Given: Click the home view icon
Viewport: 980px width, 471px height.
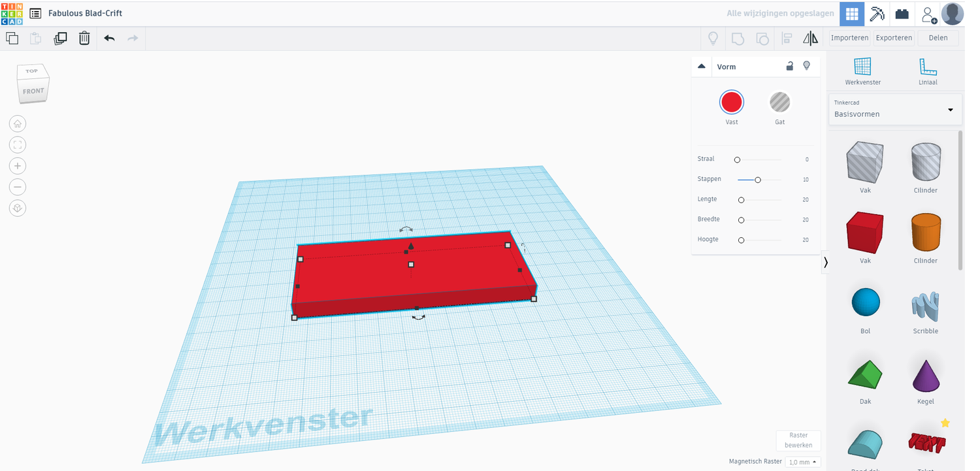Looking at the screenshot, I should tap(18, 123).
